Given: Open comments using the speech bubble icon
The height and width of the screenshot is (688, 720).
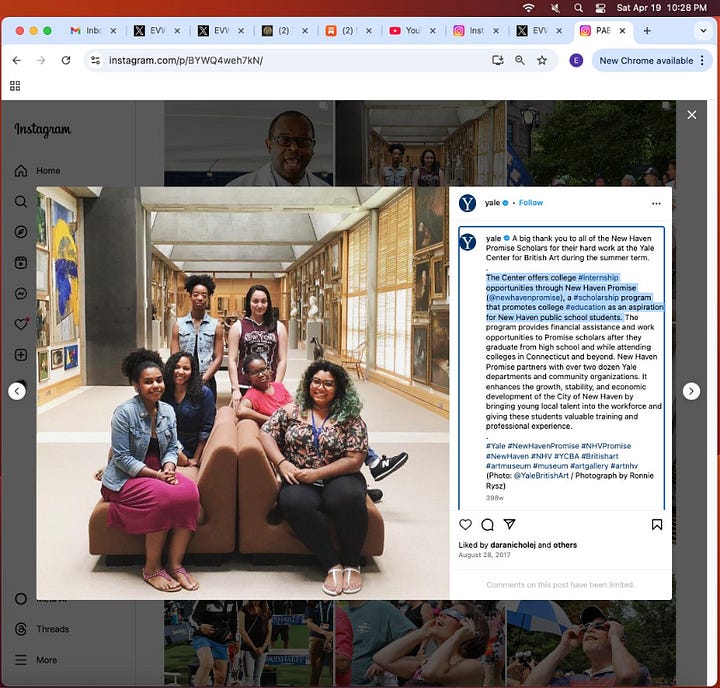Looking at the screenshot, I should point(487,524).
